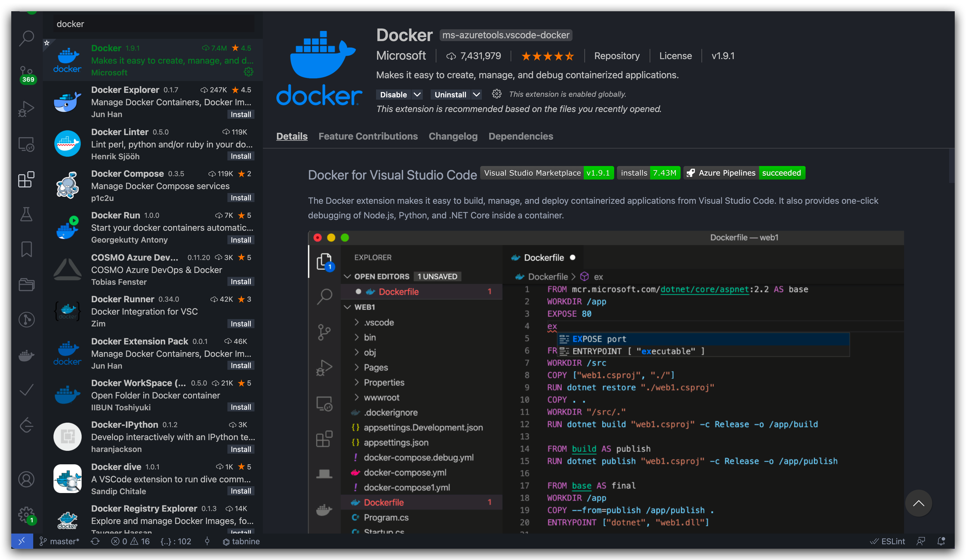Viewport: 966px width, 560px height.
Task: Click the extension search input field
Action: pyautogui.click(x=153, y=24)
